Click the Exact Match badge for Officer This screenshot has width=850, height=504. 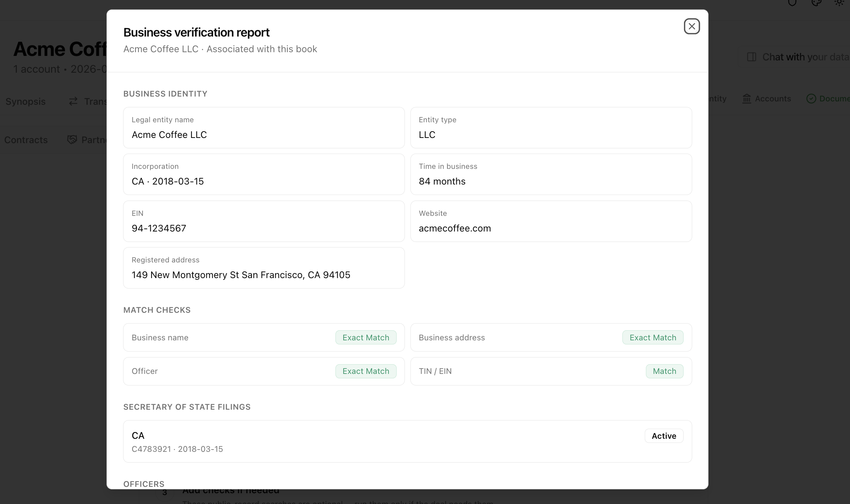pyautogui.click(x=366, y=371)
